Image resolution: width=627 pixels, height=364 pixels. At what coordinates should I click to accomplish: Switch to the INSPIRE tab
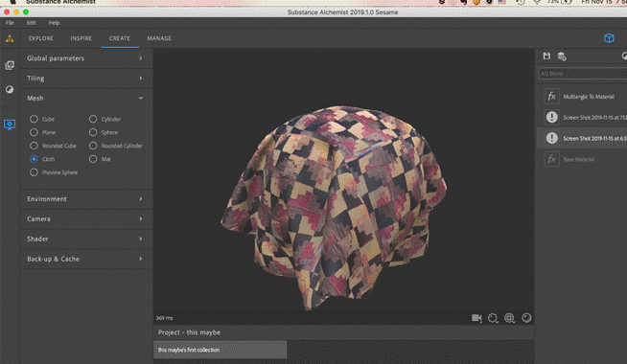(x=81, y=38)
